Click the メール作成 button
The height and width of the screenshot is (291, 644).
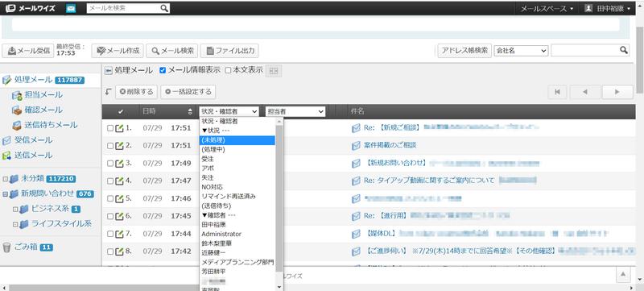118,51
